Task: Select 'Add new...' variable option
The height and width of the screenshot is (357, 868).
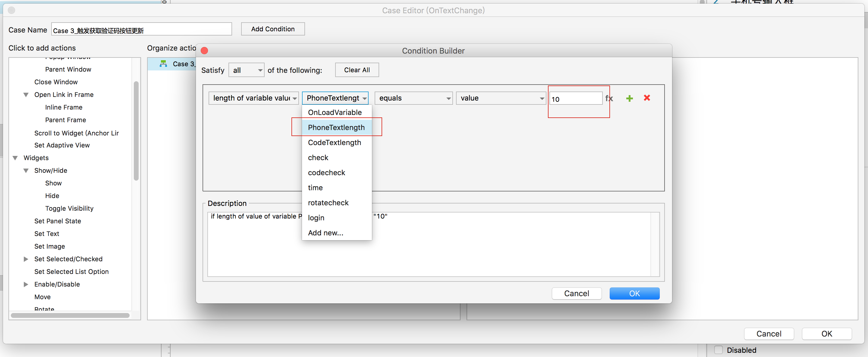Action: coord(337,233)
